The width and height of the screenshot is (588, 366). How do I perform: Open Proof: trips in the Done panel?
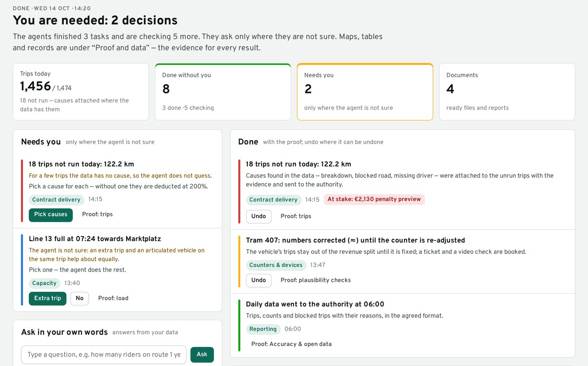coord(296,216)
